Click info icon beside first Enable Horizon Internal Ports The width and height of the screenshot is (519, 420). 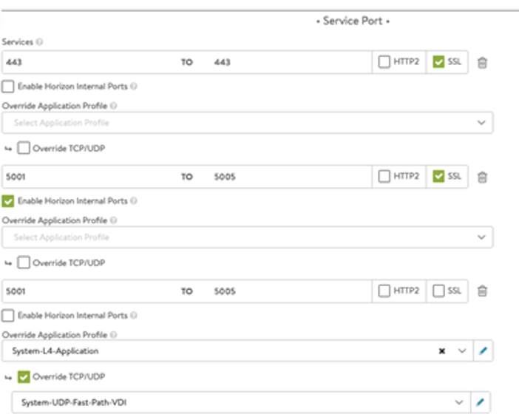(x=134, y=87)
